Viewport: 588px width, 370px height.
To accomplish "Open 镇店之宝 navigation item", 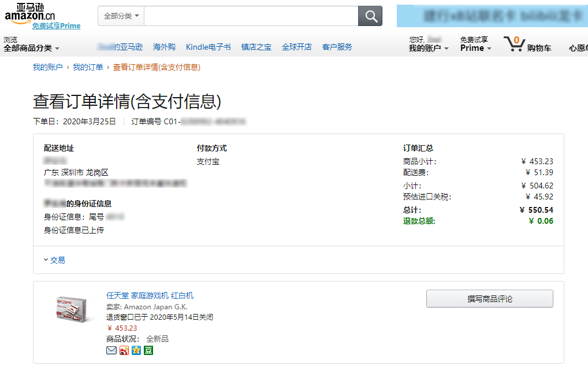I will click(256, 47).
